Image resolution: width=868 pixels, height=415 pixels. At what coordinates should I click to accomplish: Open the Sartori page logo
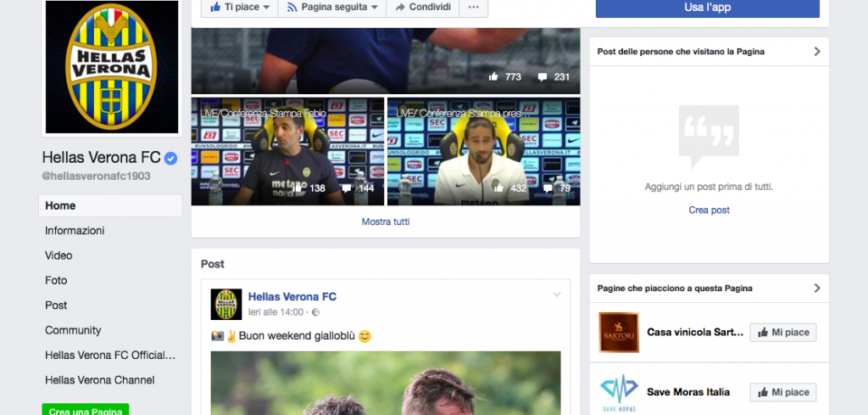pos(619,333)
